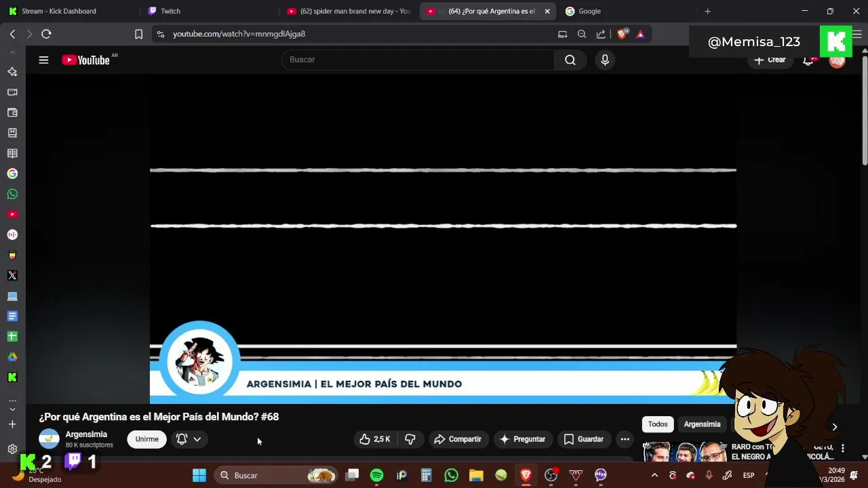Reload the current page
868x488 pixels.
46,34
